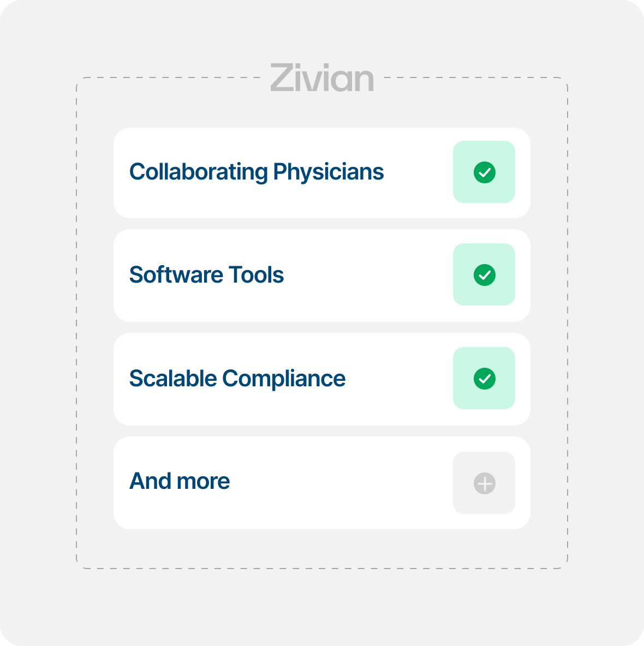Click the word Compliance in the third card

(x=284, y=379)
